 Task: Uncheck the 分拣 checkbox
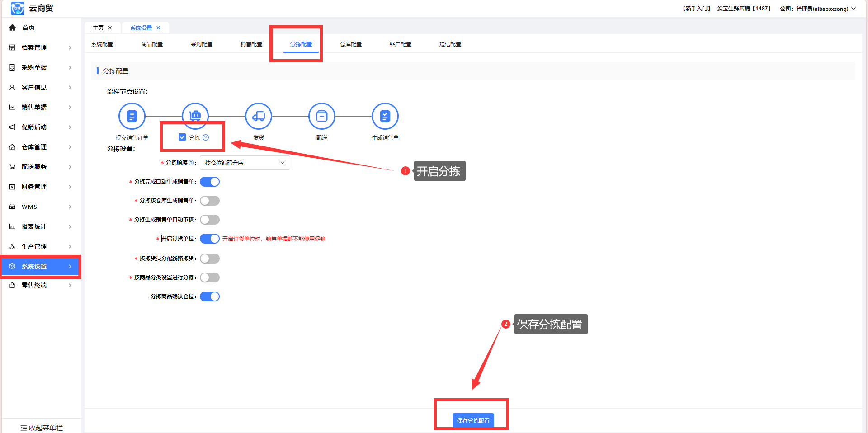coord(182,137)
